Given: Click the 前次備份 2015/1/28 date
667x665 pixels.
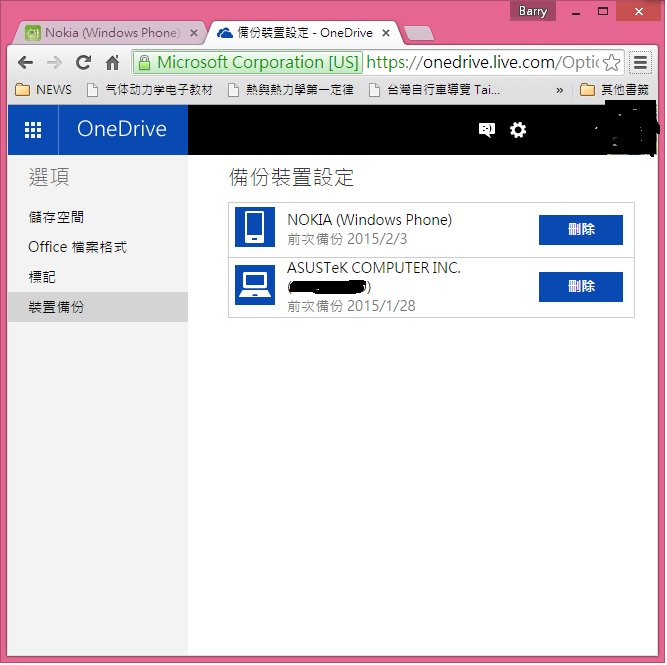Looking at the screenshot, I should (351, 306).
